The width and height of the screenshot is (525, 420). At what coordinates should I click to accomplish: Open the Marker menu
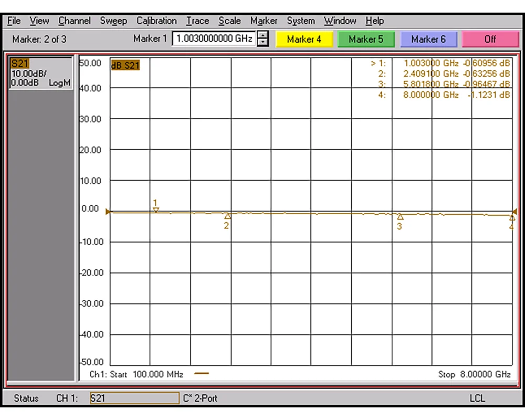pos(264,21)
